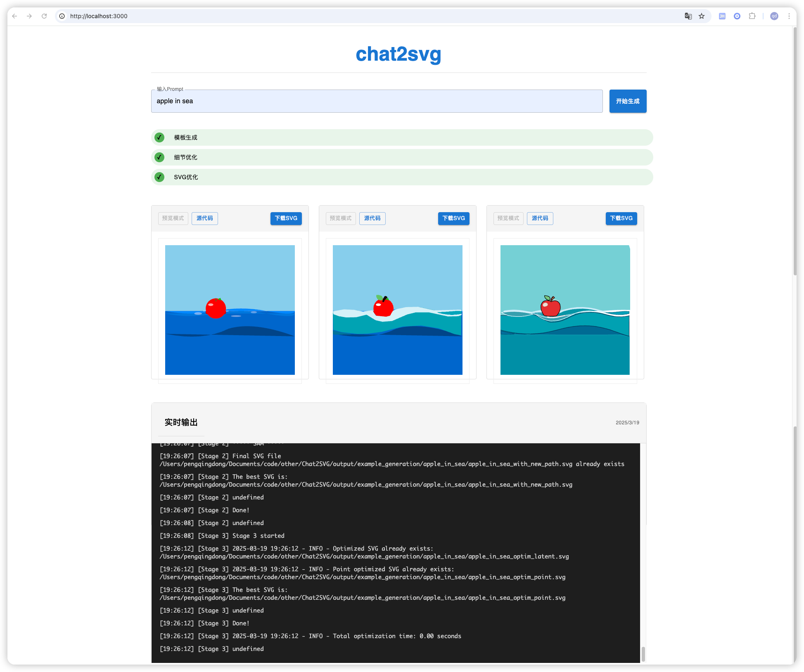Click the 模板生成 step row
This screenshot has width=804, height=672.
(x=402, y=137)
